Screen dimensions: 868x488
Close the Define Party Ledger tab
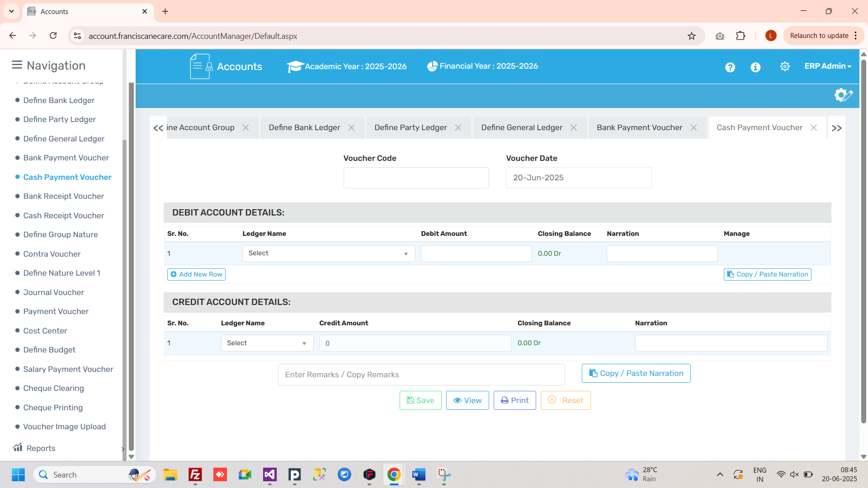(x=458, y=128)
